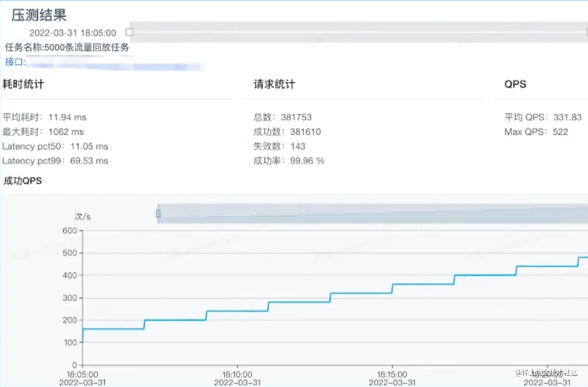Click the 次/s axis unit label

(82, 216)
